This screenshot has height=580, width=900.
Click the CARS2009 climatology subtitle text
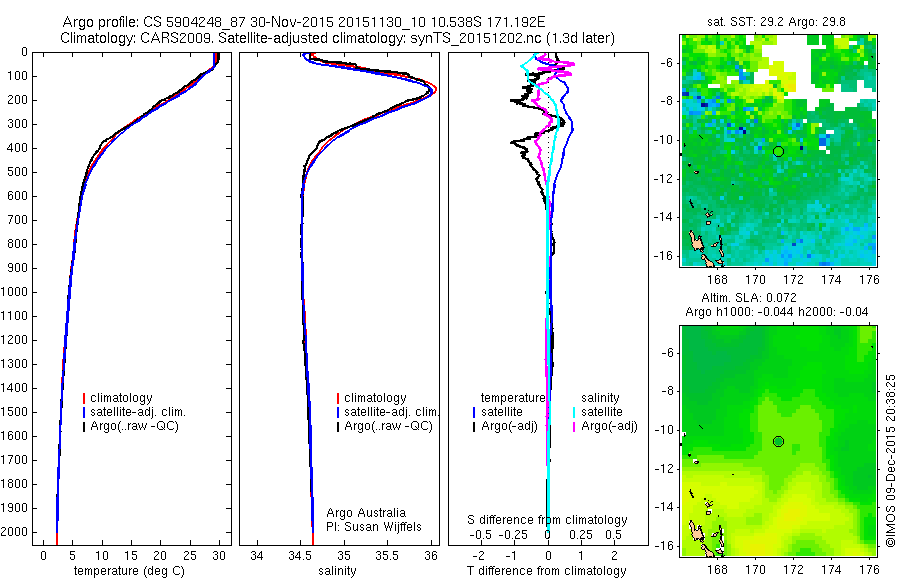[x=338, y=38]
